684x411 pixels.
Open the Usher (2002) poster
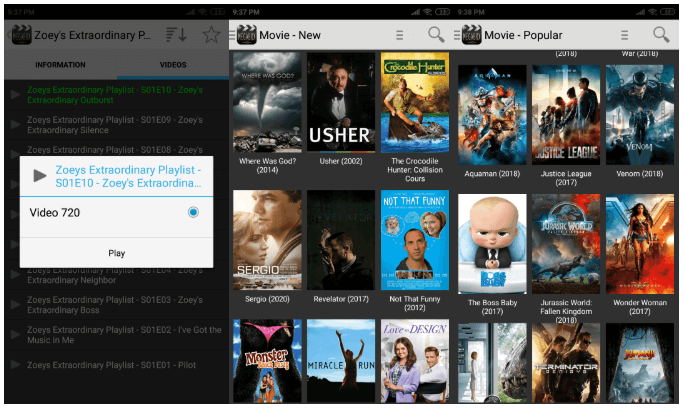pos(341,102)
